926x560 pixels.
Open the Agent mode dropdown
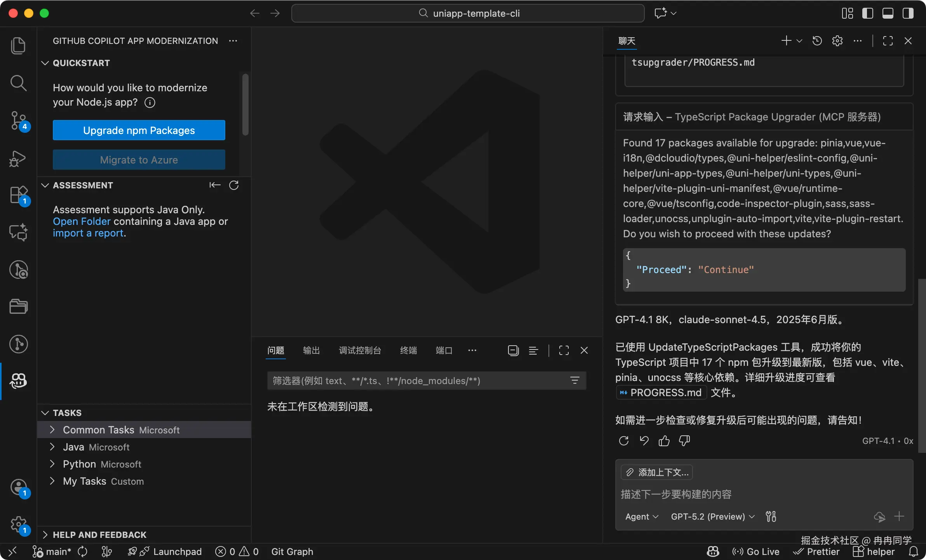coord(642,517)
